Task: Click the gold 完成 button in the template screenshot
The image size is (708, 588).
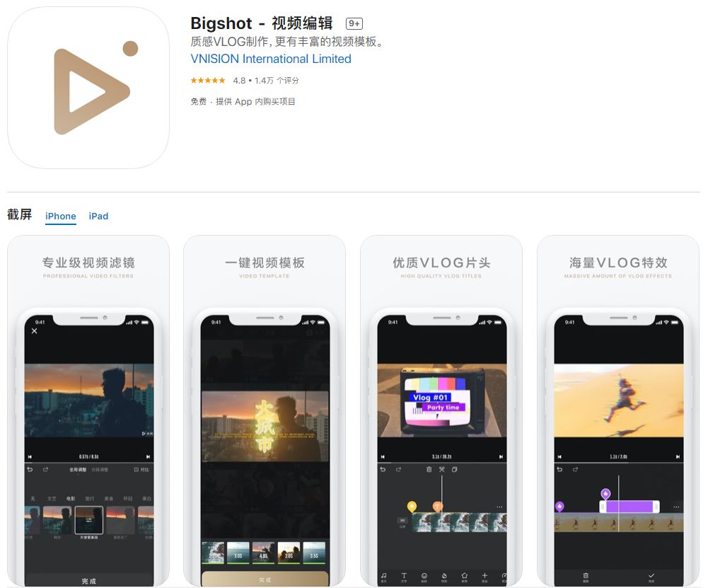Action: pyautogui.click(x=265, y=580)
